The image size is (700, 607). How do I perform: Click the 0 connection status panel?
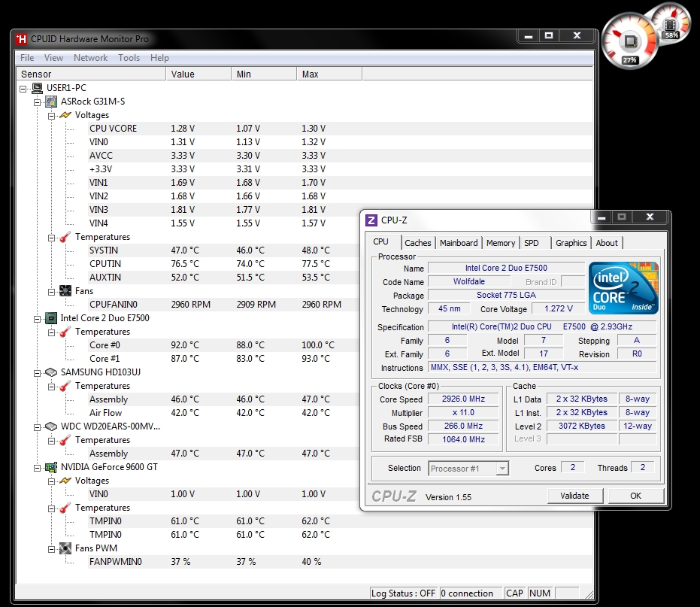pos(471,593)
